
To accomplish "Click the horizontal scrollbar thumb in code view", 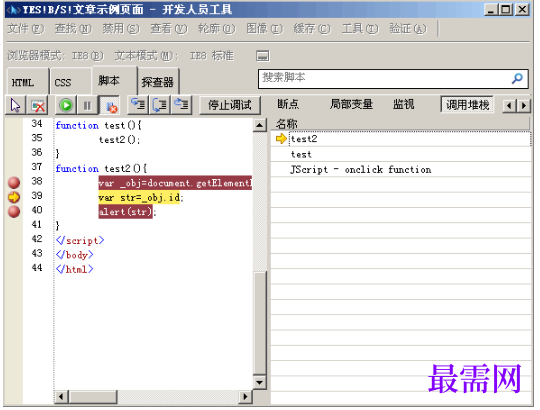I will tap(93, 397).
